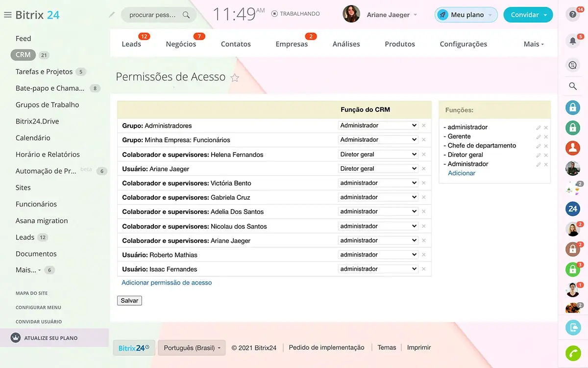
Task: Switch to the Negócios tab
Action: point(181,44)
